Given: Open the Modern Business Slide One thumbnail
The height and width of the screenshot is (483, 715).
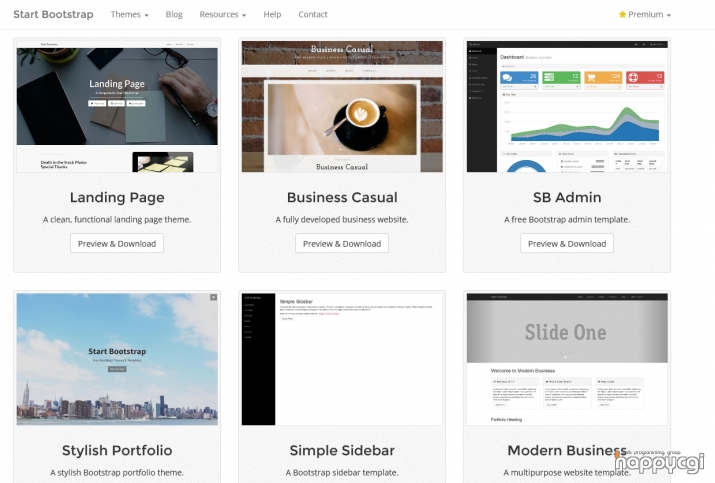Looking at the screenshot, I should click(567, 359).
